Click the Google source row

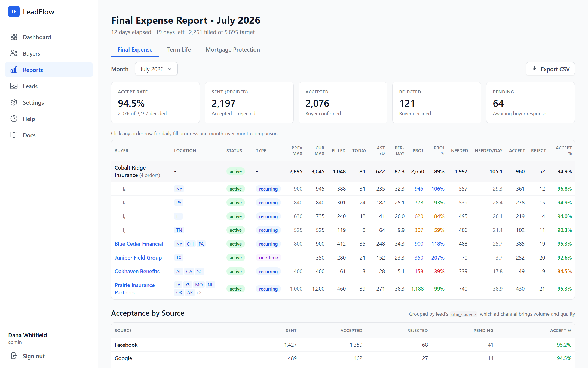(x=343, y=358)
